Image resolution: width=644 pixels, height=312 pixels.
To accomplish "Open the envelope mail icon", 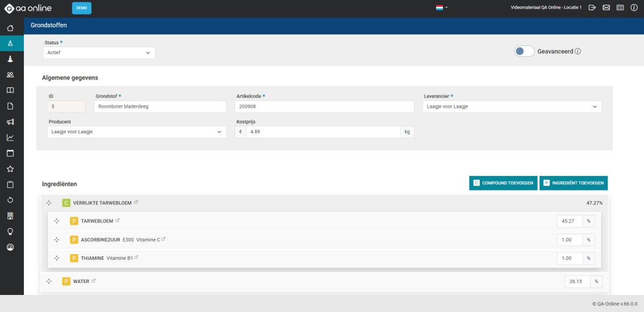I will pos(606,8).
